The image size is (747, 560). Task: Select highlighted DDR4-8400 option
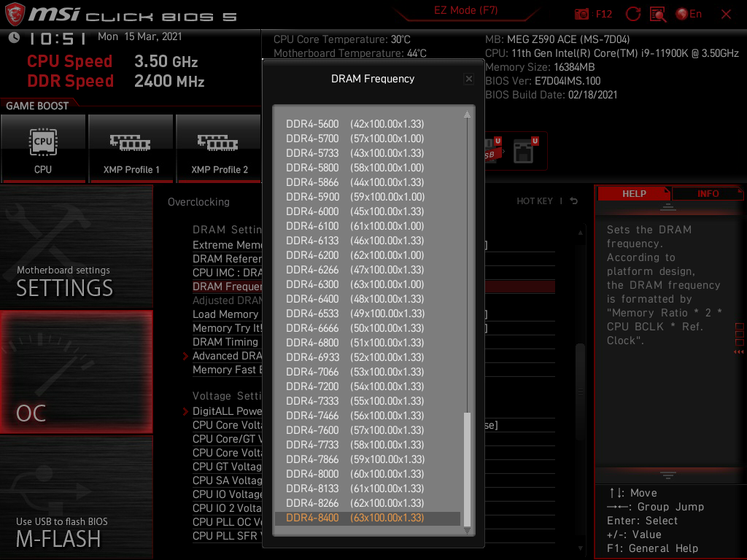368,518
